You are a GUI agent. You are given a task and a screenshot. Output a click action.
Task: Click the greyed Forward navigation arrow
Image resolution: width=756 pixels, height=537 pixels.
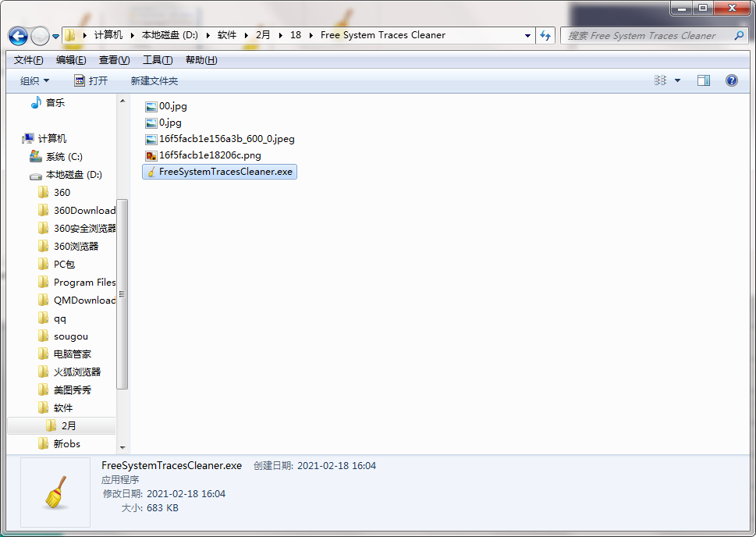[x=40, y=36]
